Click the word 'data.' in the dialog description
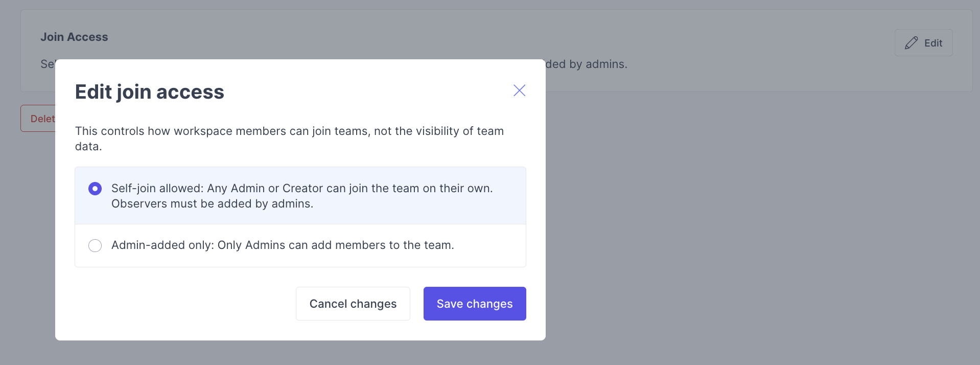Screen dimensions: 980x365 (88, 147)
